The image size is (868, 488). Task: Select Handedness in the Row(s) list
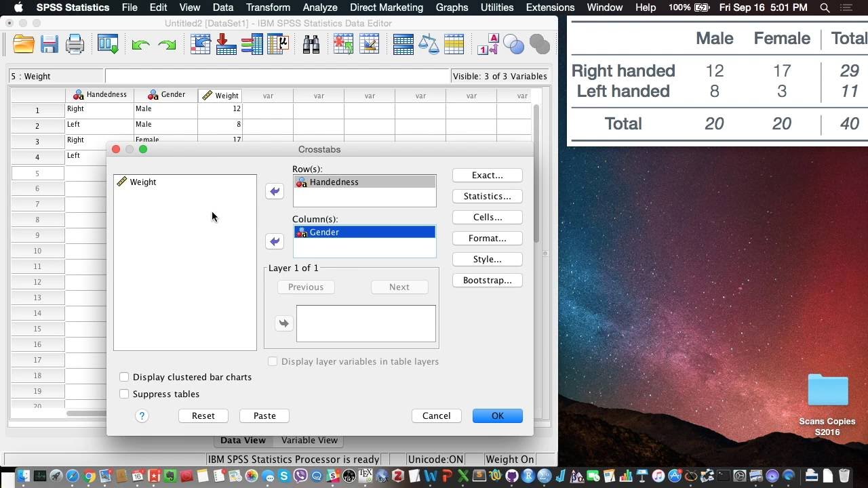tap(365, 182)
